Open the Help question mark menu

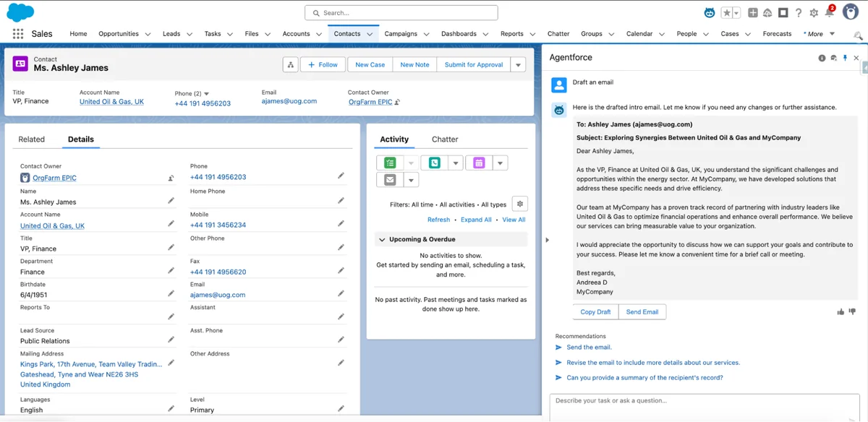(799, 13)
